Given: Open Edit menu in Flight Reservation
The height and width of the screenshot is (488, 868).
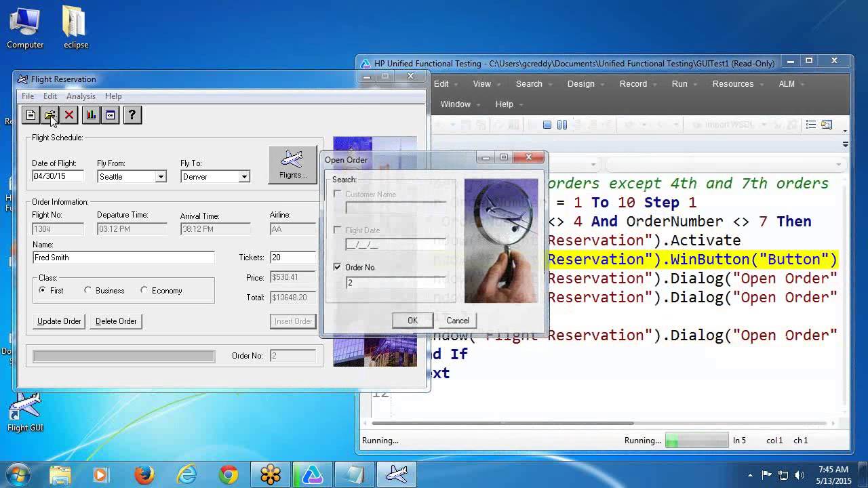Looking at the screenshot, I should 50,96.
